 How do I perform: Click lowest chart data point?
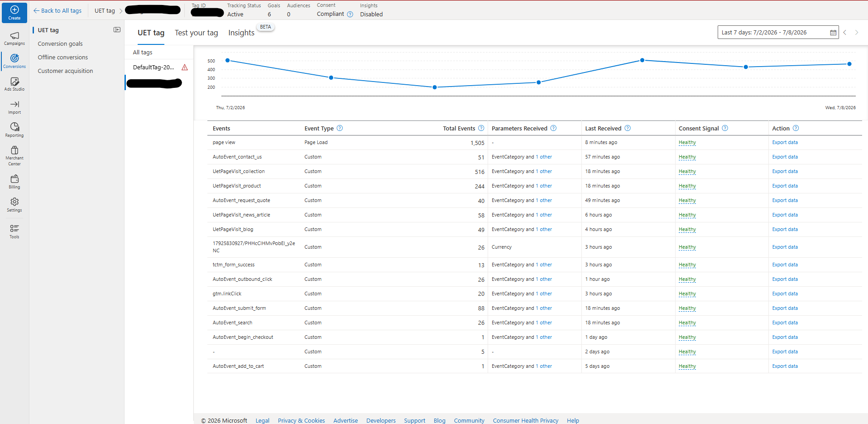435,87
